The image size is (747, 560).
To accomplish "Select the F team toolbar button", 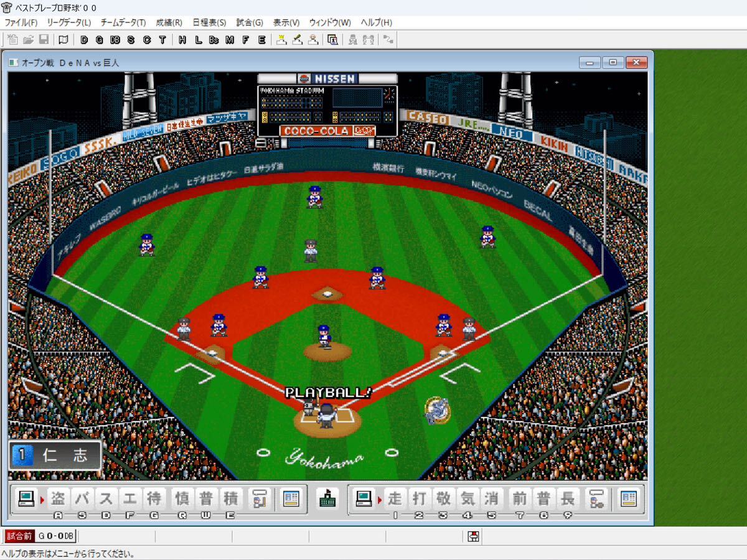I will coord(246,39).
